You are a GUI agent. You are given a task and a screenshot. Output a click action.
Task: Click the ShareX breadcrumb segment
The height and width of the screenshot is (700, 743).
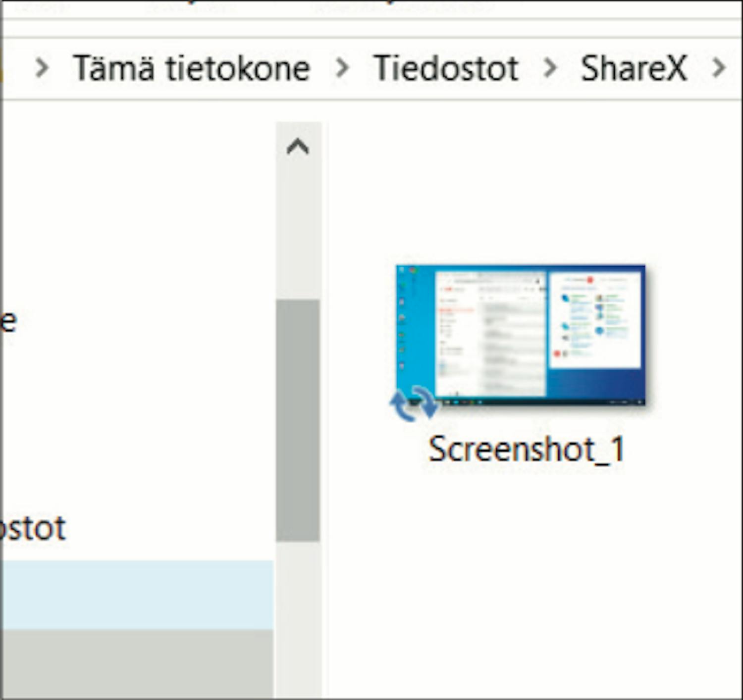pyautogui.click(x=634, y=68)
